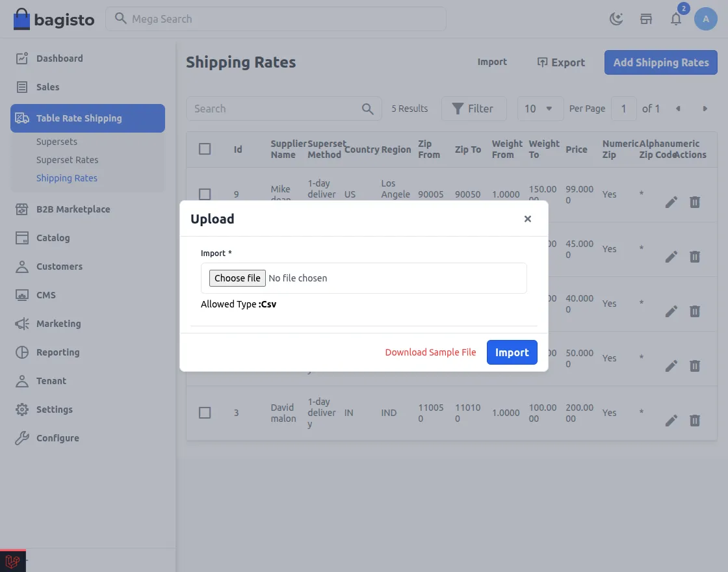Toggle dark mode using the moon icon
Screen dimensions: 728x572
(x=616, y=19)
